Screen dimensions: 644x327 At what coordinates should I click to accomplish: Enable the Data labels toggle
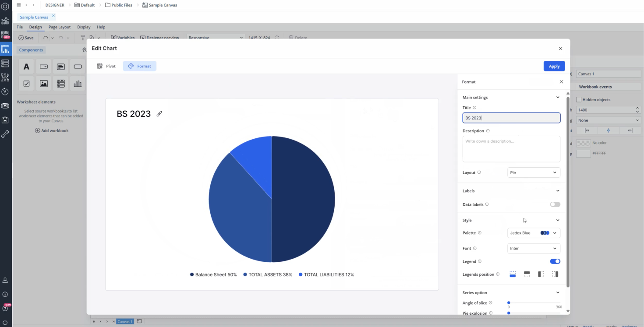coord(555,204)
